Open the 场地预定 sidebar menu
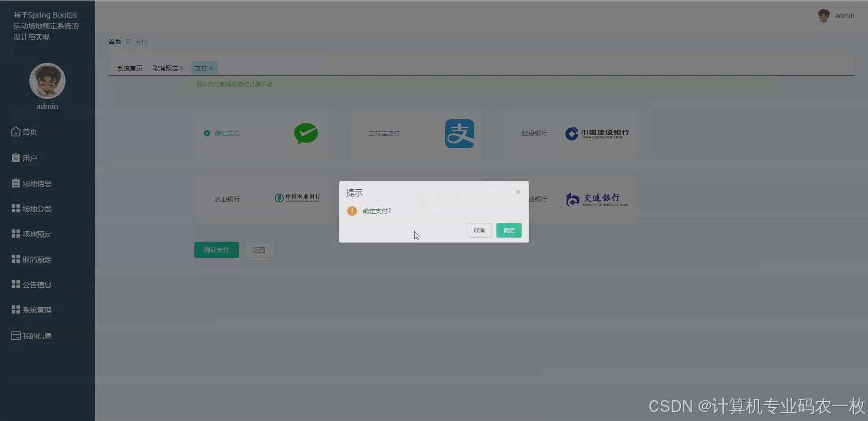This screenshot has width=868, height=421. coord(37,234)
